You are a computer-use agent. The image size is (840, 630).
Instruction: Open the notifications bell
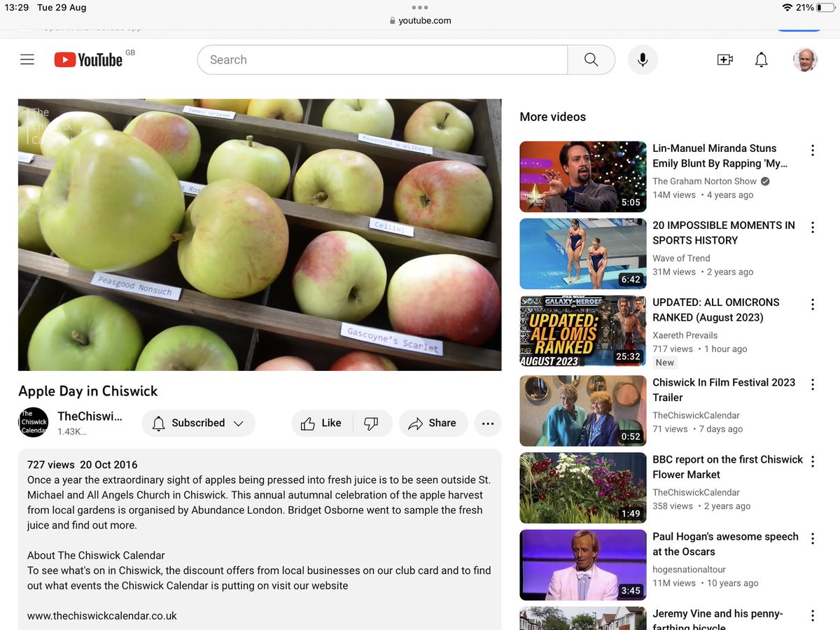click(x=762, y=60)
